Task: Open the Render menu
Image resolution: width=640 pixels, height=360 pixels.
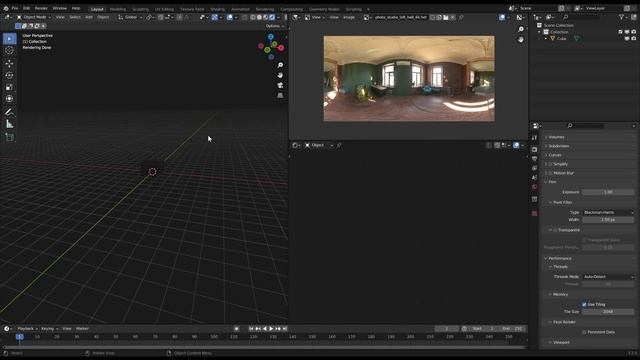Action: click(41, 8)
